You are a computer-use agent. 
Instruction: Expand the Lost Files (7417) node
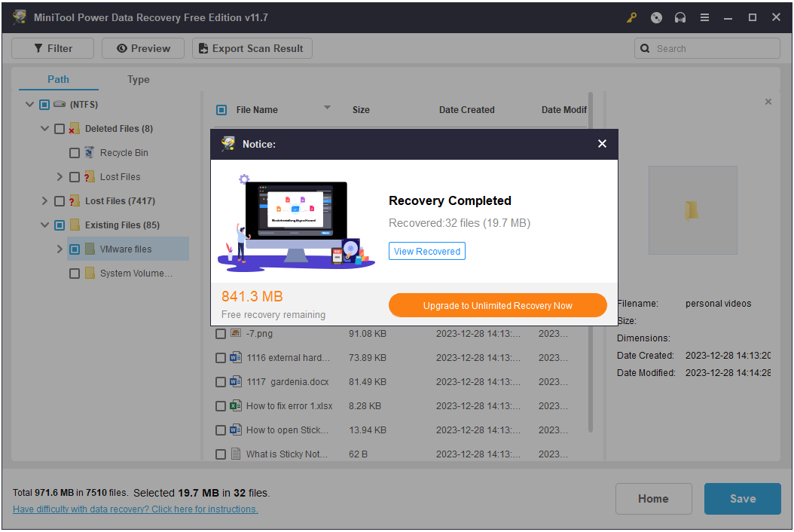[x=44, y=201]
